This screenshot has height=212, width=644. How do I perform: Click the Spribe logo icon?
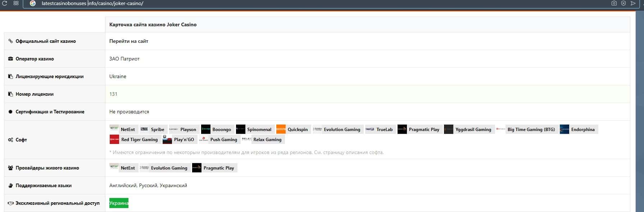point(144,129)
